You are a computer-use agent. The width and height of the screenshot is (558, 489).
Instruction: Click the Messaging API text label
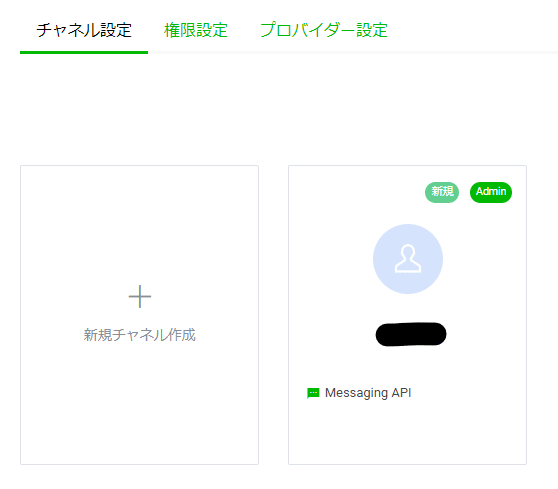tap(368, 393)
